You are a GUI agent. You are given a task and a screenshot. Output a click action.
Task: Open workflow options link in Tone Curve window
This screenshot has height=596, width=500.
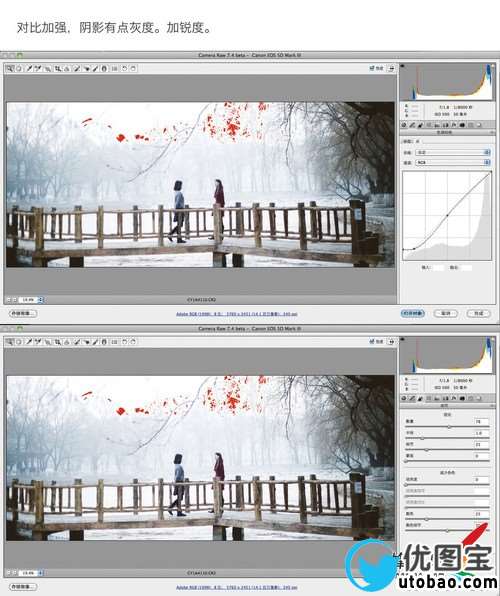point(237,314)
